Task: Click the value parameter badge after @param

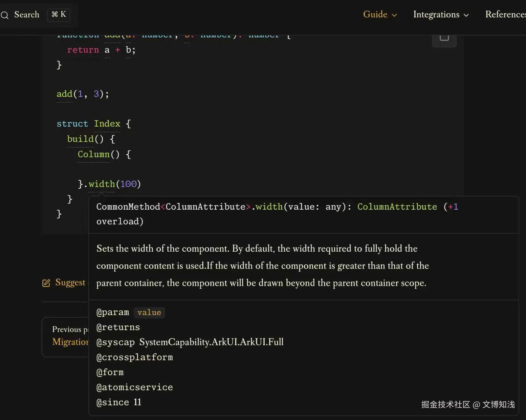Action: tap(149, 312)
